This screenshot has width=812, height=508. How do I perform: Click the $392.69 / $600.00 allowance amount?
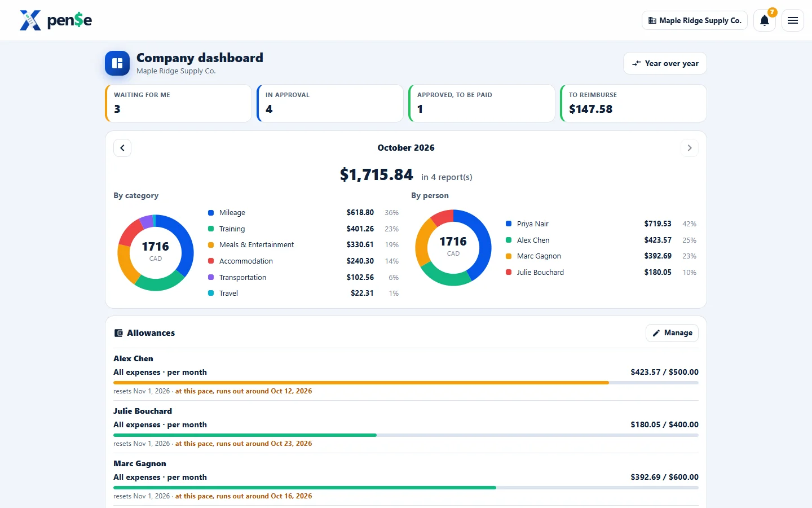pyautogui.click(x=664, y=477)
